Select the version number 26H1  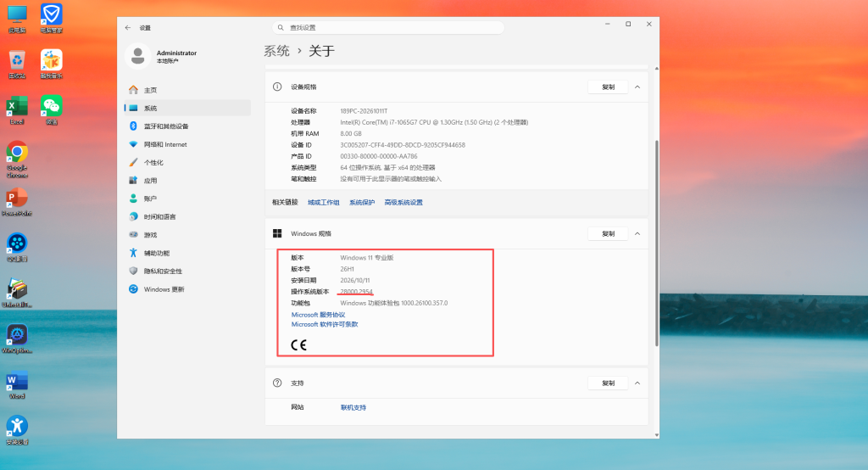coord(347,270)
